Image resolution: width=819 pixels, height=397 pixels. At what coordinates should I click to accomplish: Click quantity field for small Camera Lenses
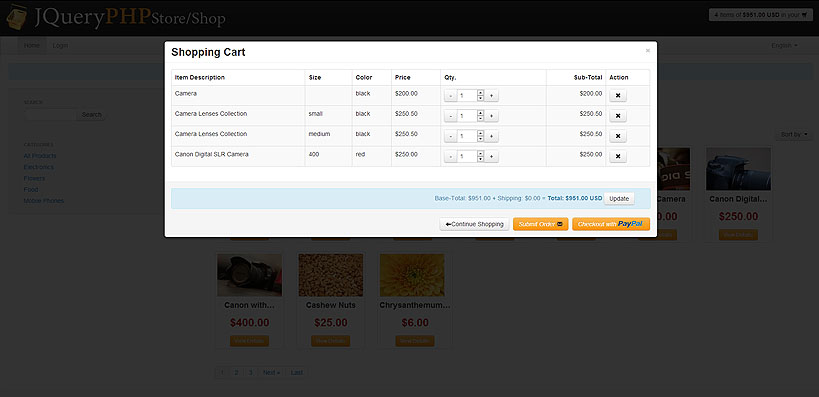coord(467,116)
